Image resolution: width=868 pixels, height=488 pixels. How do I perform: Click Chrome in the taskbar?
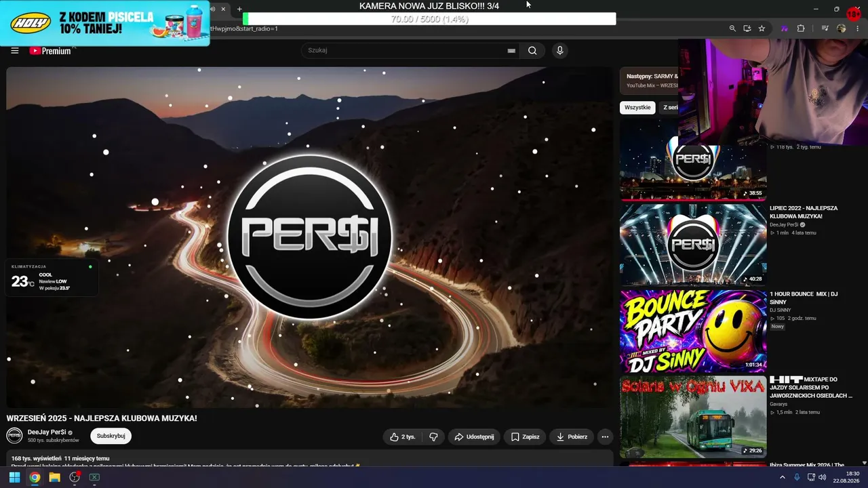(x=35, y=477)
